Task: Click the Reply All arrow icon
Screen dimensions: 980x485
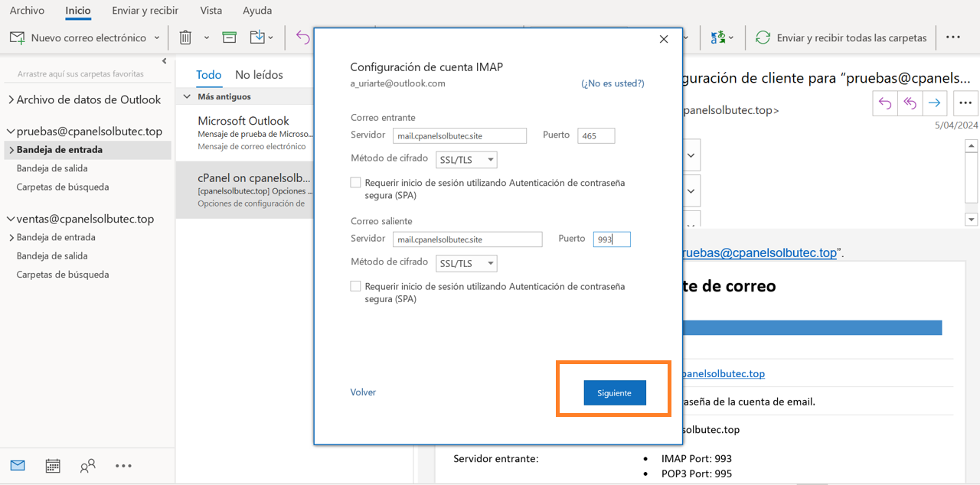Action: pos(910,103)
